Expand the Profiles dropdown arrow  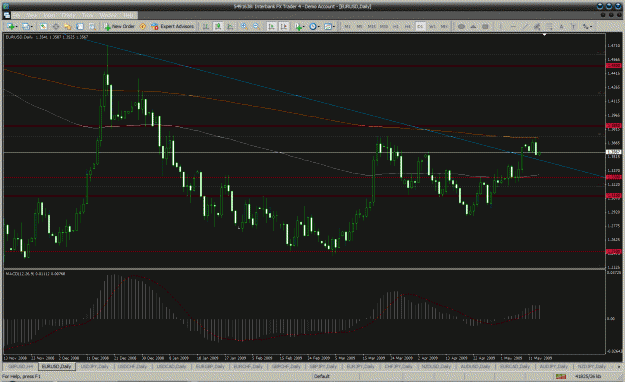[x=32, y=27]
